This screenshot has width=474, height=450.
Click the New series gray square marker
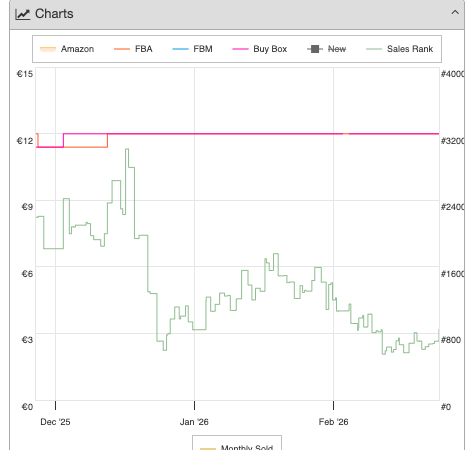point(315,49)
